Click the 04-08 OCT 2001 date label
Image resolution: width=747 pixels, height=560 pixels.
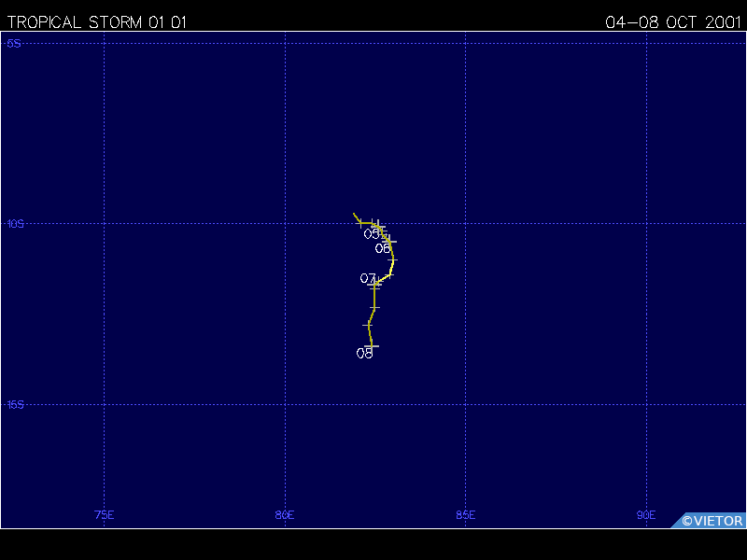click(673, 22)
